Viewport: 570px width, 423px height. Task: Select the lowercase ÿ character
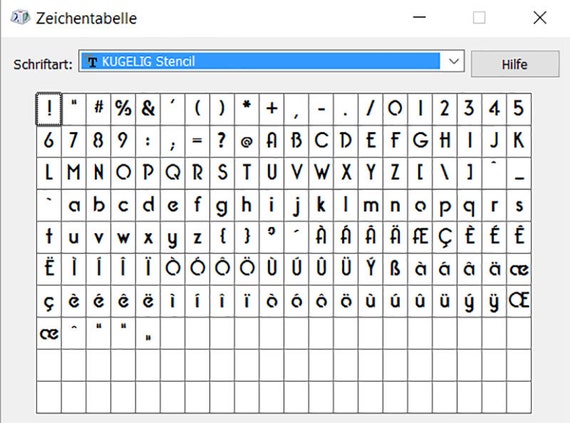coord(494,301)
